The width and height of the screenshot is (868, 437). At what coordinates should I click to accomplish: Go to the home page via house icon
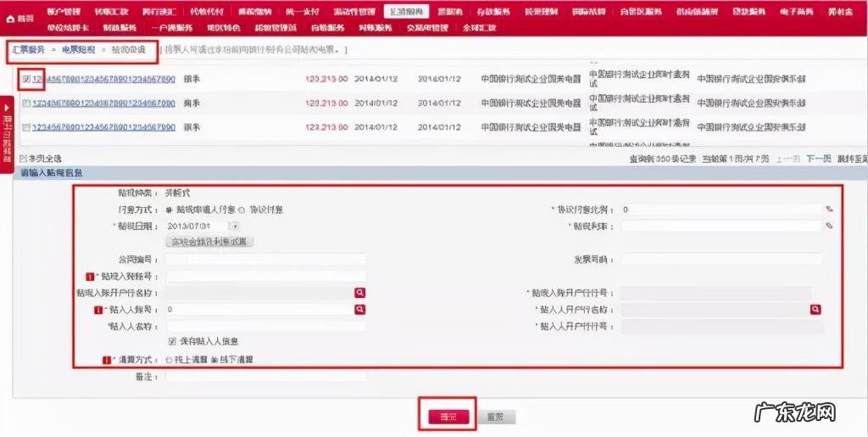coord(10,19)
